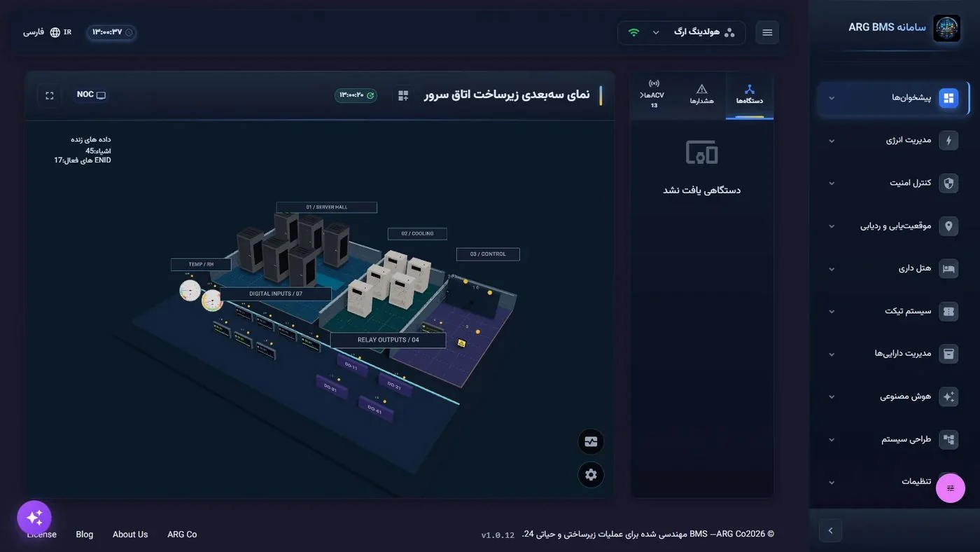Expand the مدیریت انرژی menu chevron

(x=832, y=141)
